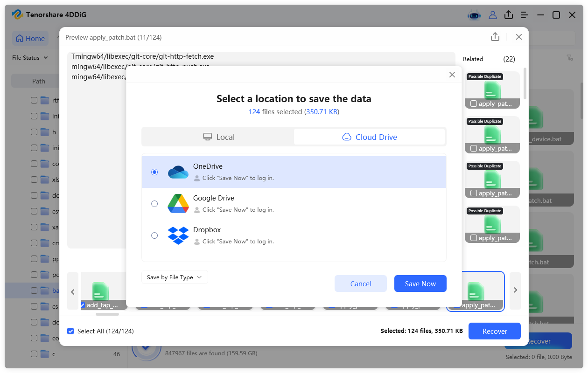Image resolution: width=588 pixels, height=373 pixels.
Task: Select the Google Drive radio button
Action: (x=154, y=204)
